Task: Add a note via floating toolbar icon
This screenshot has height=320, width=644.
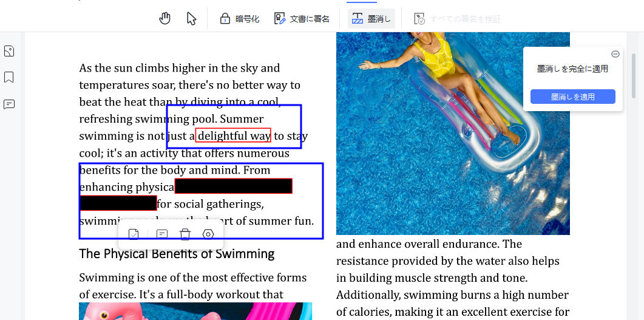Action: [x=162, y=234]
